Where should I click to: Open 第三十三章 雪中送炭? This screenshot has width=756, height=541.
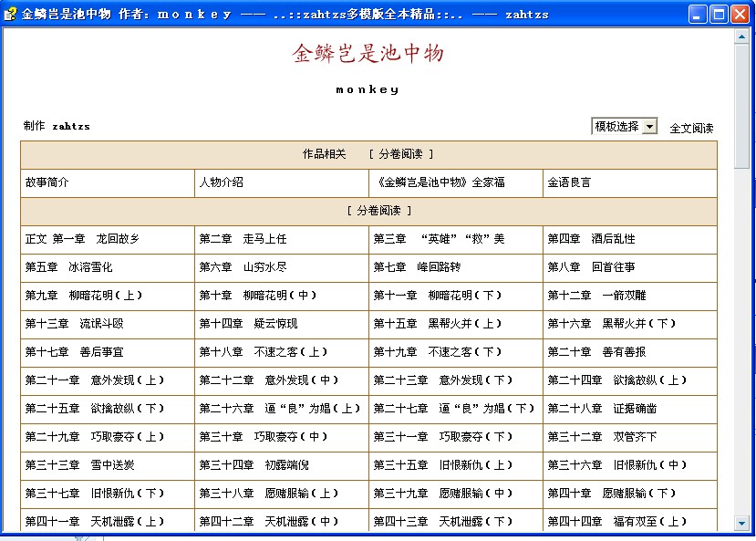click(80, 464)
